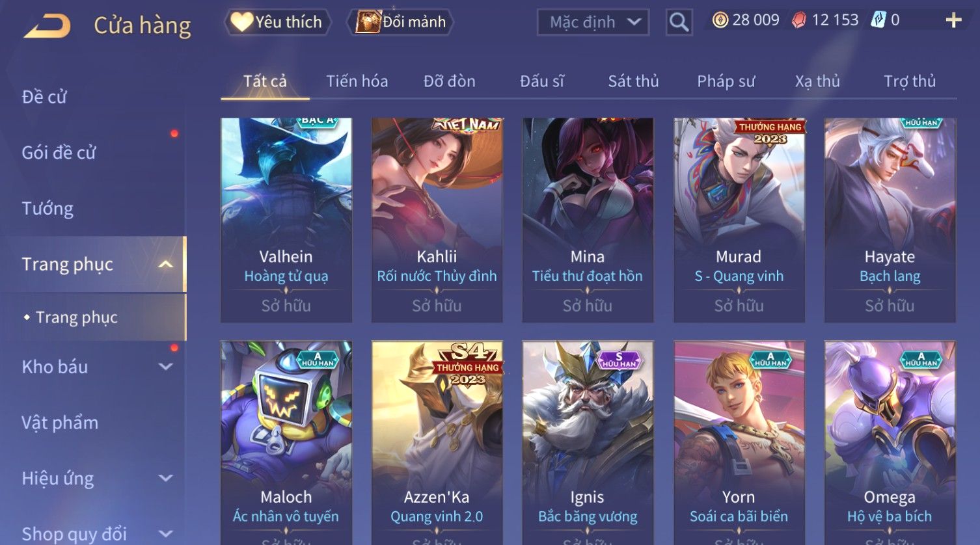Image resolution: width=980 pixels, height=545 pixels.
Task: Open Tướng in the sidebar
Action: pos(48,209)
